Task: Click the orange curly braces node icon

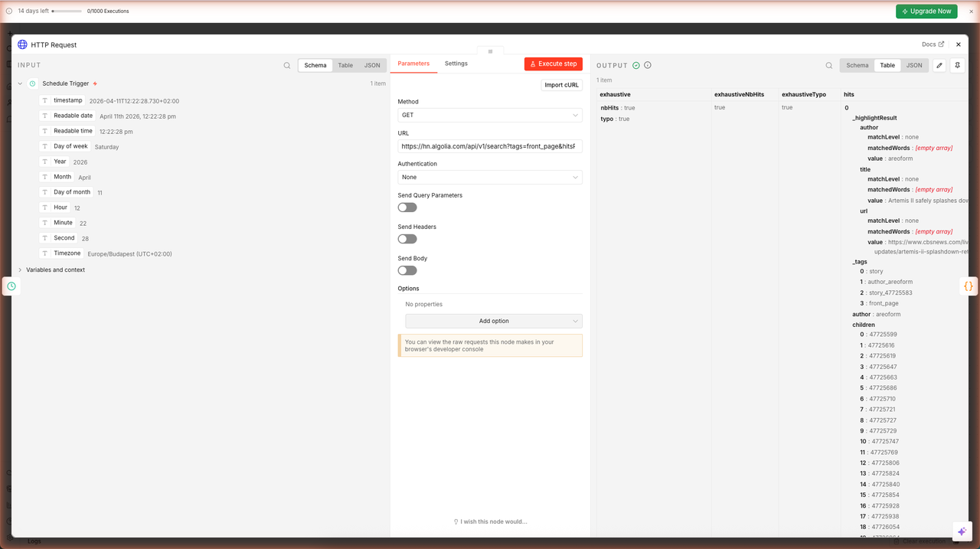Action: pos(969,286)
